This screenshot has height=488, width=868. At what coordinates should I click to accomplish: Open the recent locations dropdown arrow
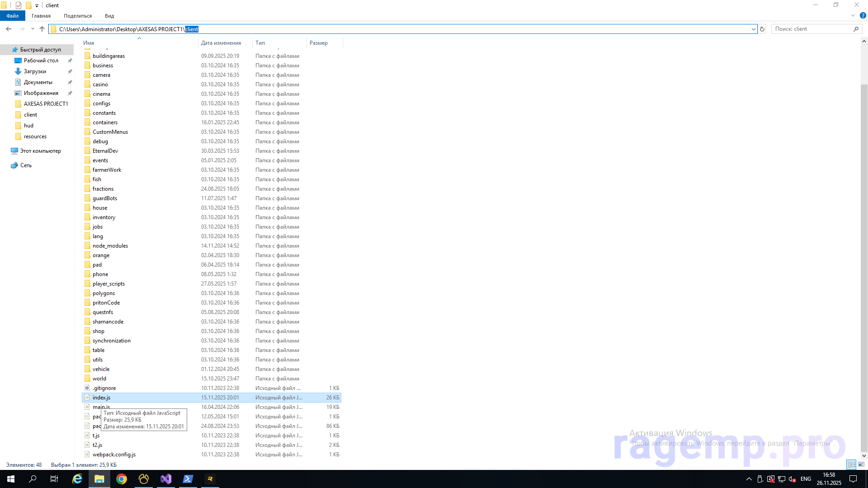tap(33, 29)
